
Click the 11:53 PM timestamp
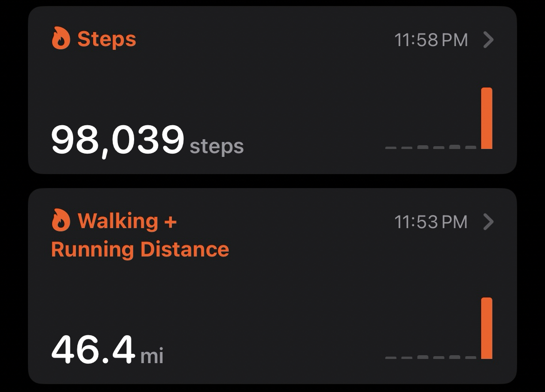[x=431, y=222]
